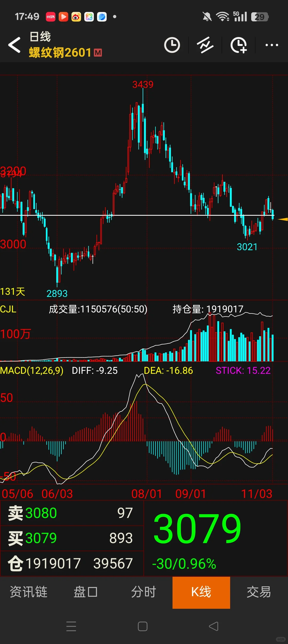Tap the 131天 day count label
Viewport: 288px width, 644px height.
tap(13, 292)
